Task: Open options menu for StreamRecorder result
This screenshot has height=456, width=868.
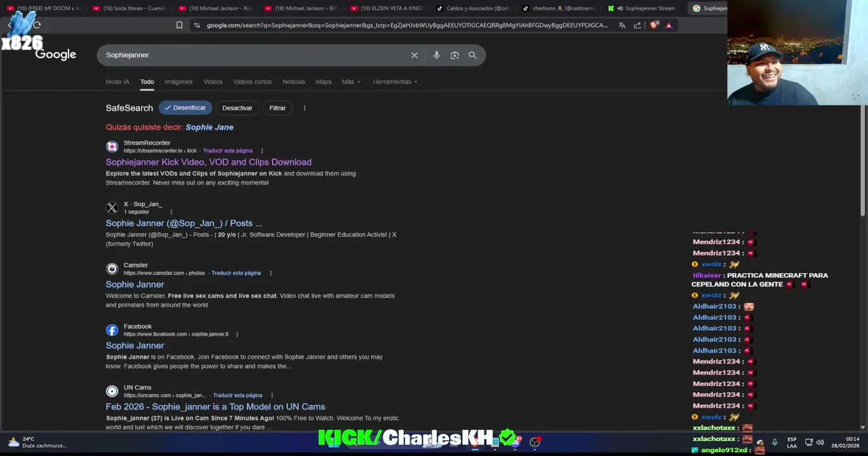Action: pos(262,151)
